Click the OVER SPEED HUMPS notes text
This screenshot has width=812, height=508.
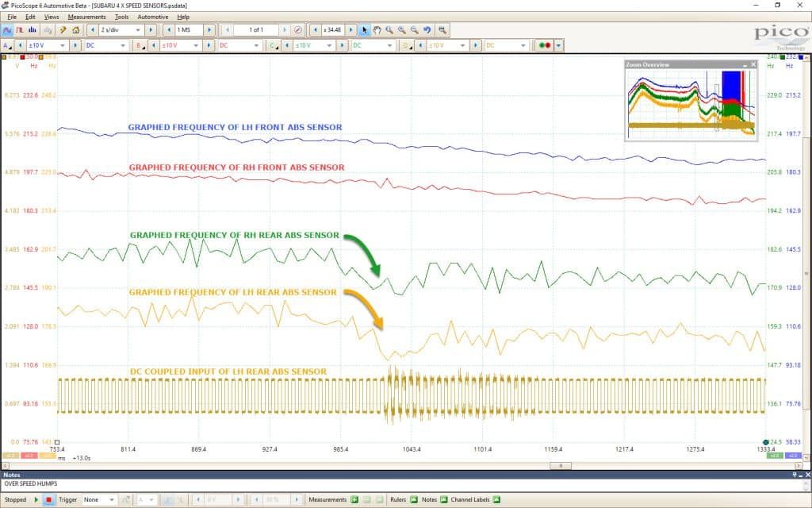coord(31,483)
